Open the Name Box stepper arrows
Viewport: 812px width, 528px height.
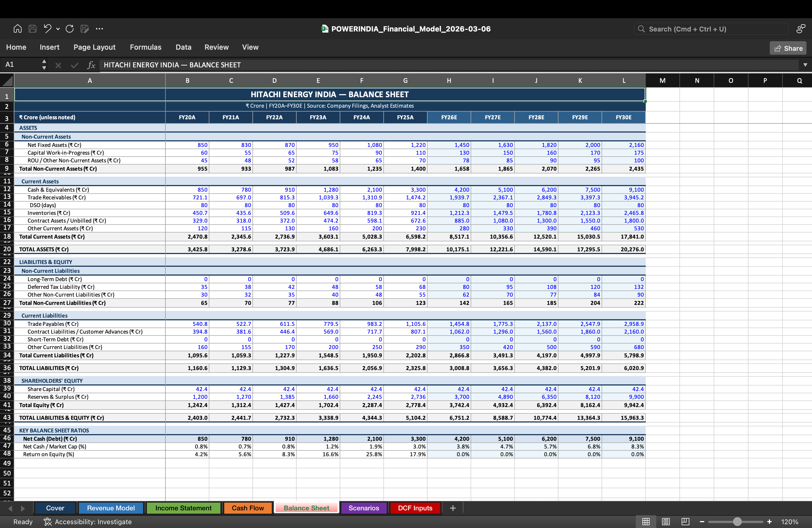(44, 64)
